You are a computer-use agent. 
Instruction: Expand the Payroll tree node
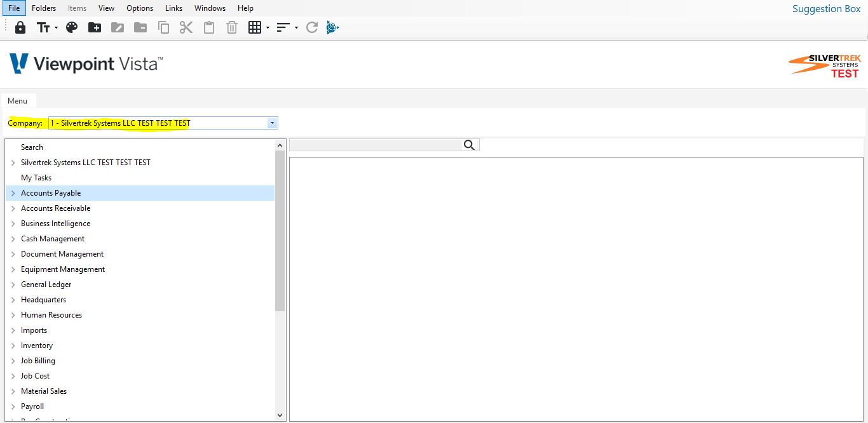click(x=13, y=406)
